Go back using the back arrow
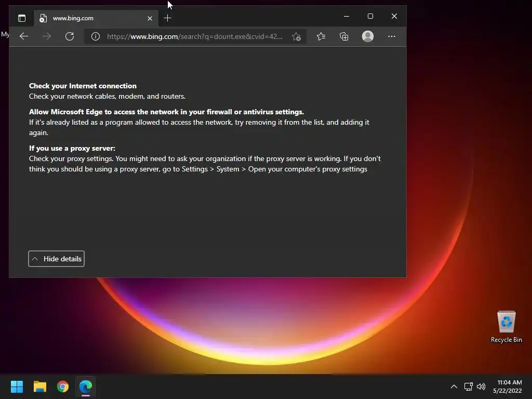Screen dimensions: 532x399 point(24,36)
